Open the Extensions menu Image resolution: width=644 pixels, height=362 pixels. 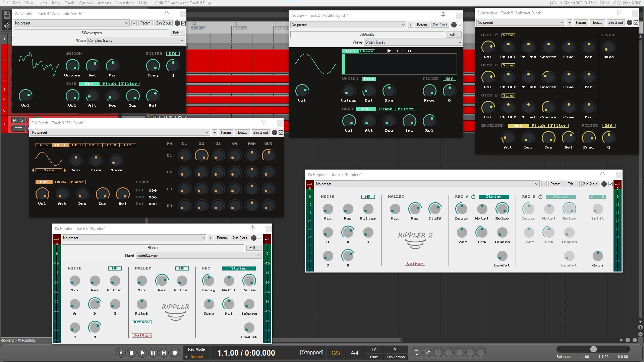click(x=125, y=3)
